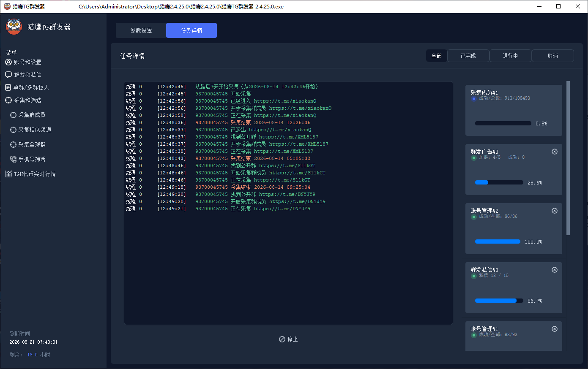The width and height of the screenshot is (588, 369).
Task: Click the status dot on 采集成员#1 card
Action: 474,99
